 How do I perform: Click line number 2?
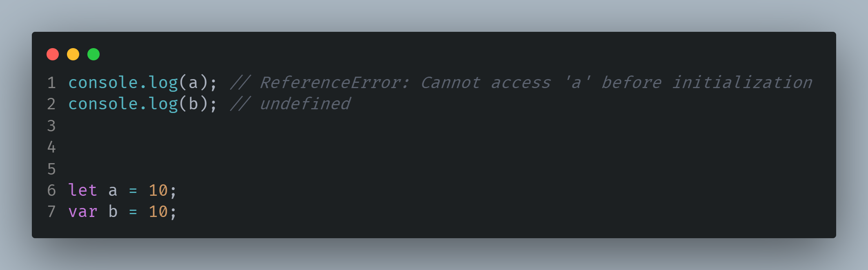51,104
